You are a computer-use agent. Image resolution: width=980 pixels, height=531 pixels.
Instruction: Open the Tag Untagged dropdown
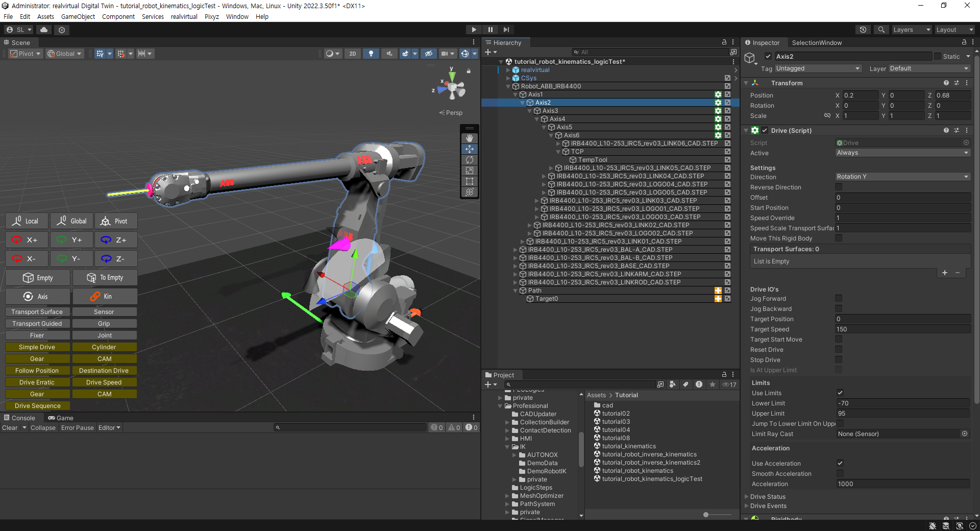[x=818, y=68]
